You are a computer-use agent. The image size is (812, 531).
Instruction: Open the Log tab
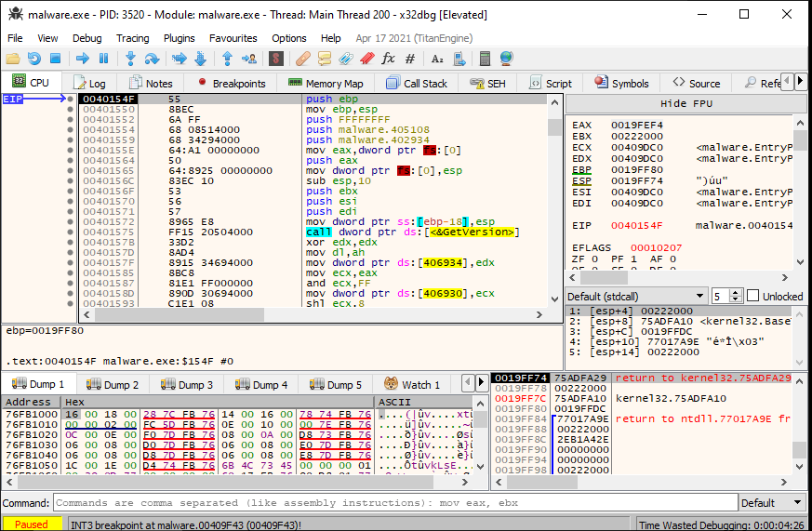(89, 84)
